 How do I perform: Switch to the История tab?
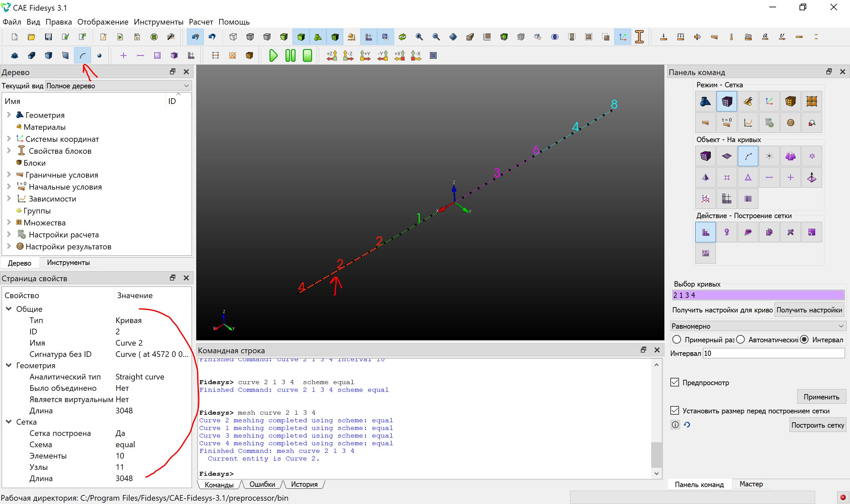[x=304, y=484]
